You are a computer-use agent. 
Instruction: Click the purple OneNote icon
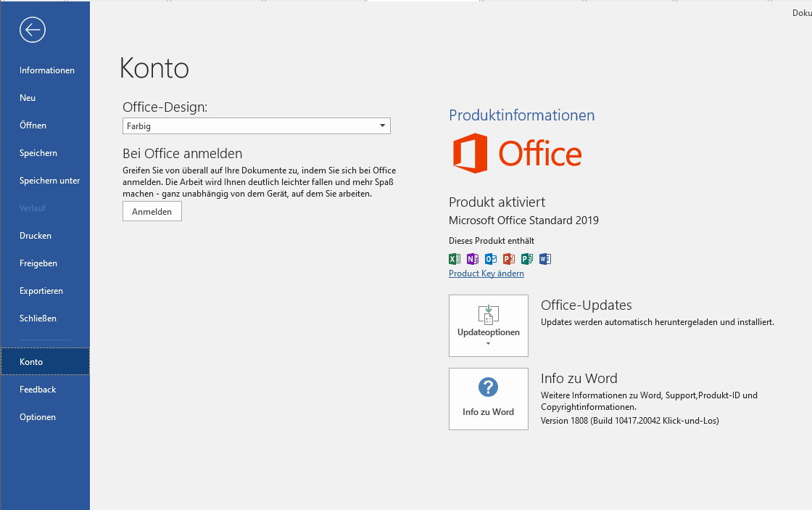click(x=473, y=259)
